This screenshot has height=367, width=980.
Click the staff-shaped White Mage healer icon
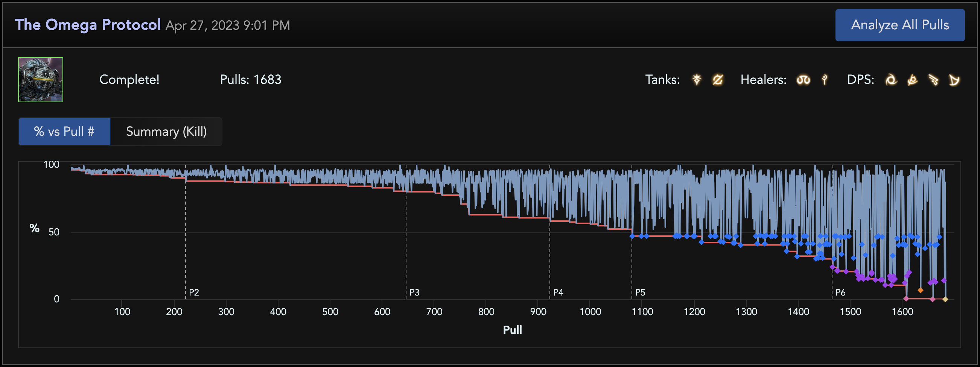825,79
